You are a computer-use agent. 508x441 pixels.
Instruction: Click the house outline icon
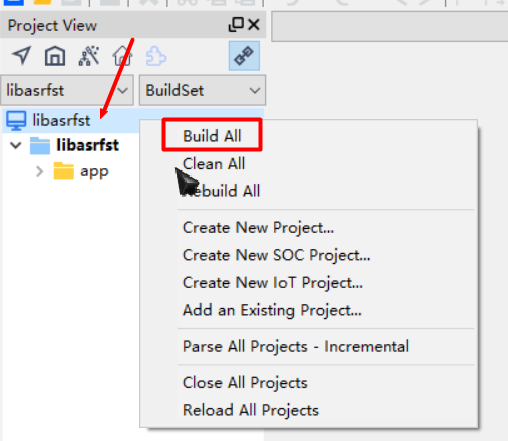[x=122, y=56]
